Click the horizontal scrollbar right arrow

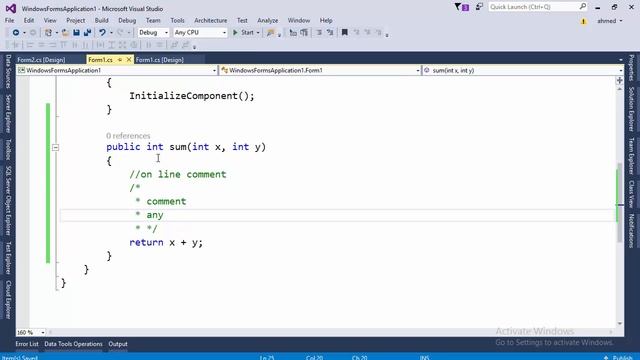coord(611,332)
